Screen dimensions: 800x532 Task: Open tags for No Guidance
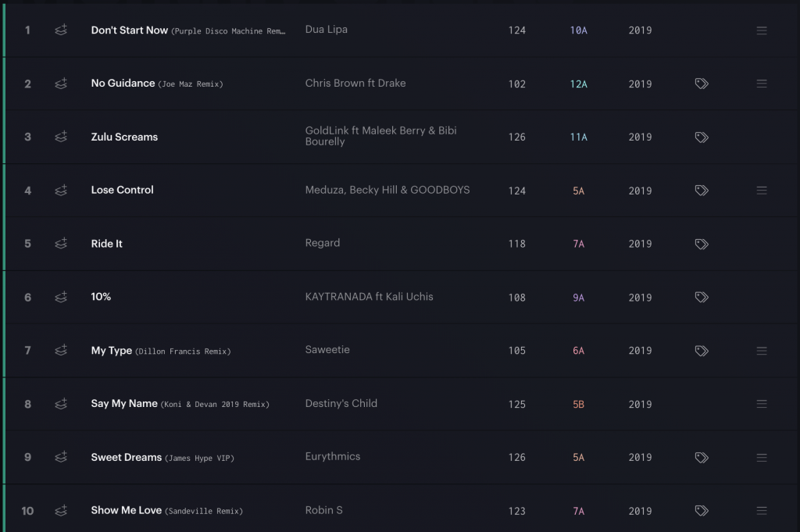702,84
